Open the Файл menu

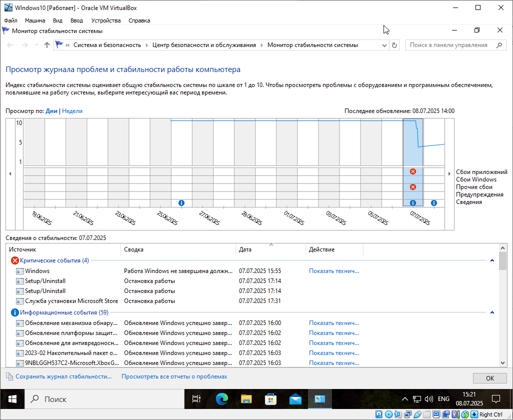tap(11, 20)
